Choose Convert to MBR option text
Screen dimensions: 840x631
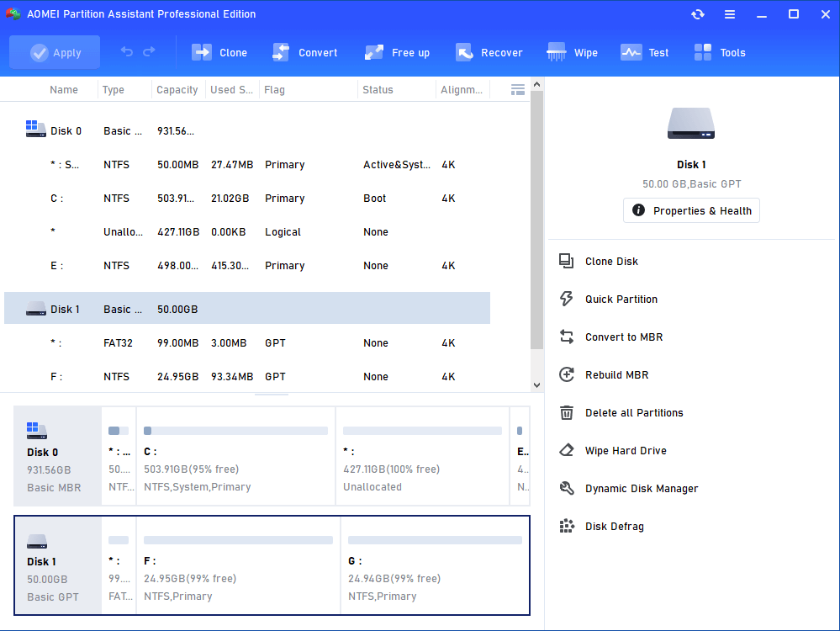coord(624,337)
